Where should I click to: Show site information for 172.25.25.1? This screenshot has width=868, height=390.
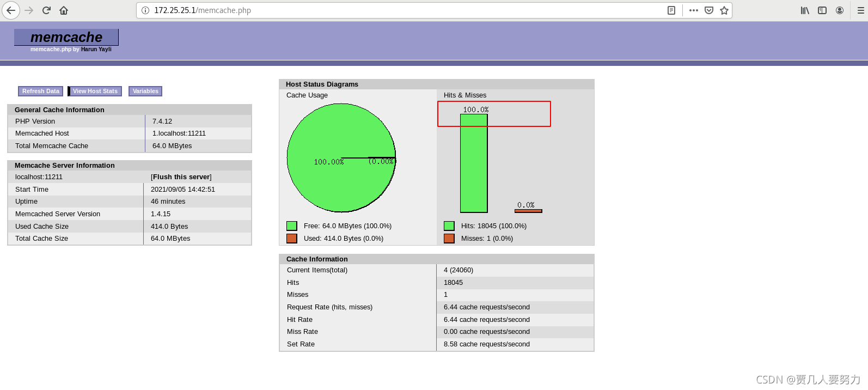tap(145, 10)
